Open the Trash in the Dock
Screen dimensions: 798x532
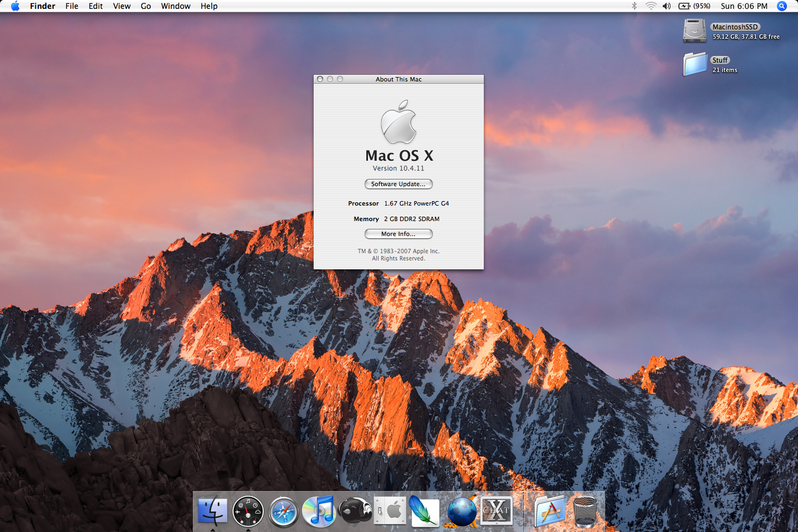[585, 511]
